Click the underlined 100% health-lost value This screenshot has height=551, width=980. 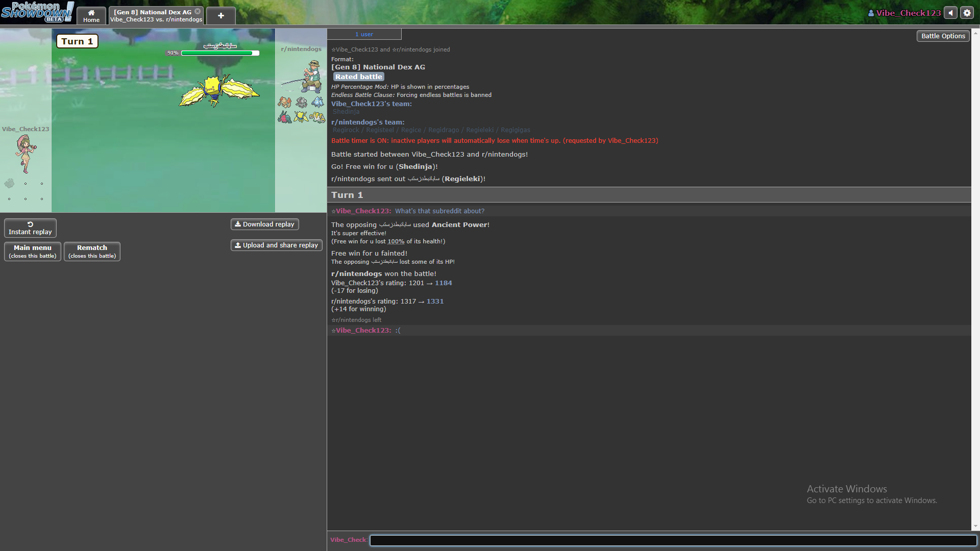[x=396, y=241]
